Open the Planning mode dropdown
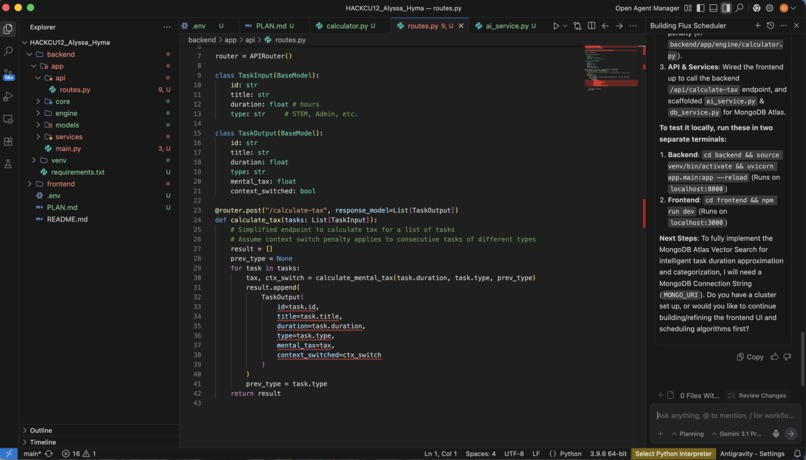Viewport: 806px width, 460px height. [688, 434]
